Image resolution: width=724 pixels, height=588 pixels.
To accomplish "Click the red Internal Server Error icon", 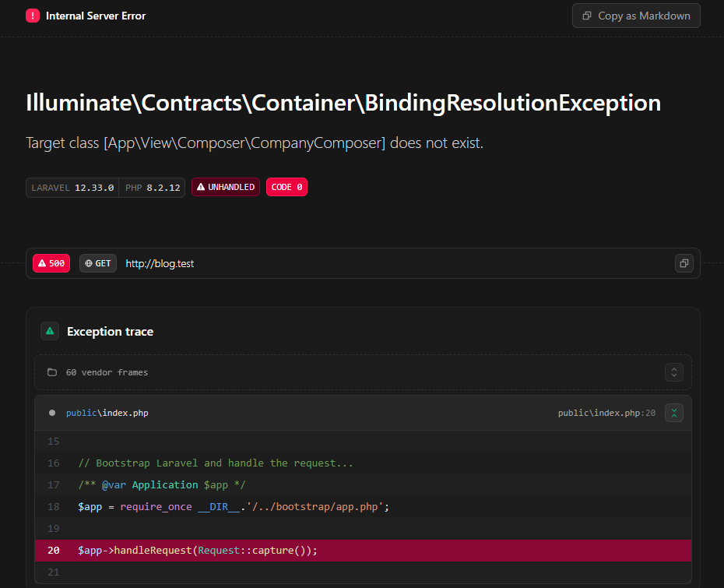I will 33,16.
